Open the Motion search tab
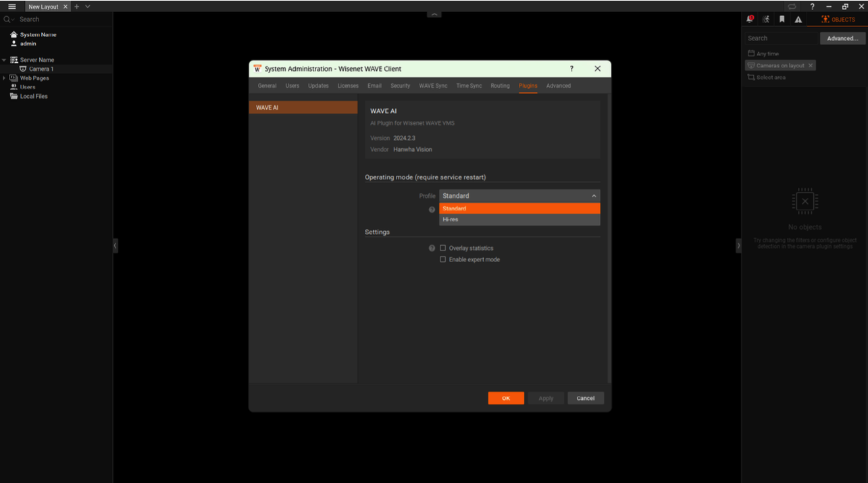Viewport: 868px width, 483px height. 766,19
